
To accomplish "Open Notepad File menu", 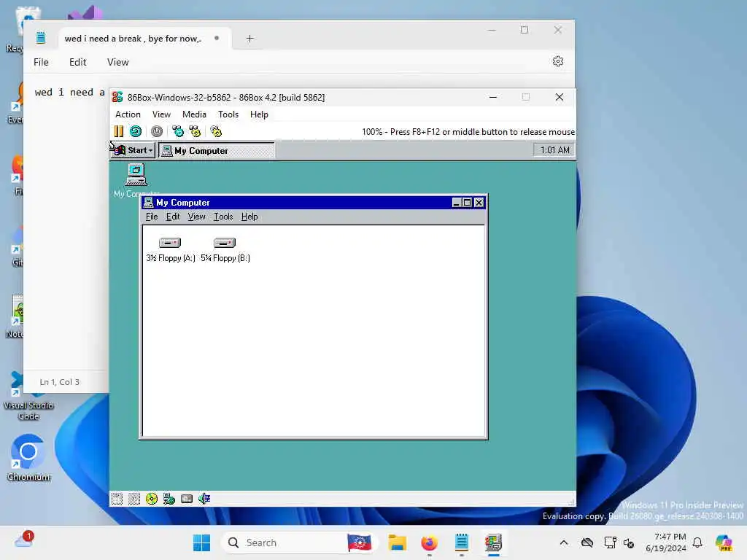I will pos(41,62).
